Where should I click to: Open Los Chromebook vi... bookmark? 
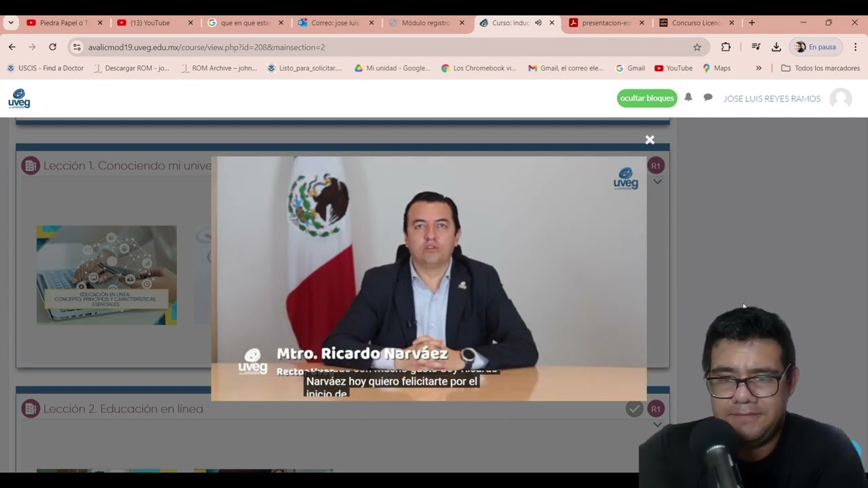[x=479, y=68]
